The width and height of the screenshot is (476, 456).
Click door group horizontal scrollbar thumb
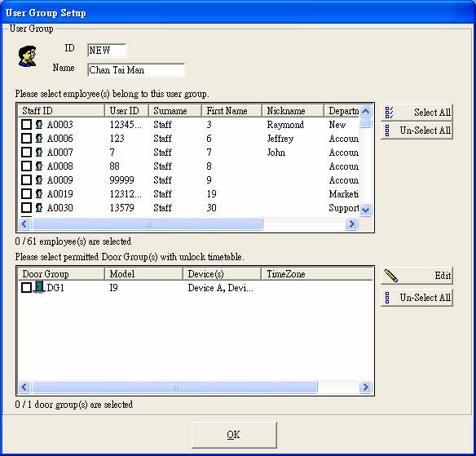click(x=174, y=387)
